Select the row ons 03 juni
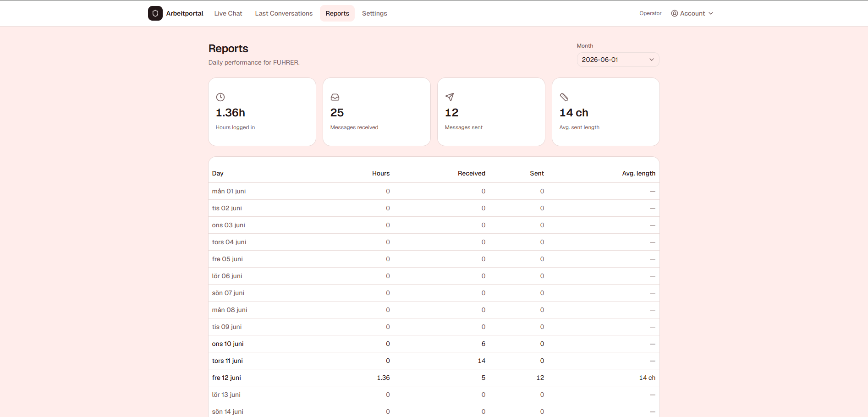 click(x=434, y=225)
